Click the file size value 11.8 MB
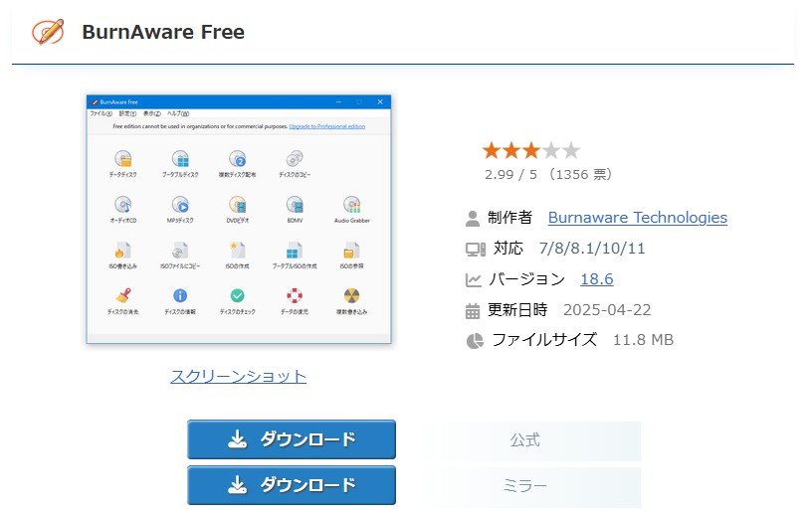This screenshot has height=515, width=812. click(643, 340)
